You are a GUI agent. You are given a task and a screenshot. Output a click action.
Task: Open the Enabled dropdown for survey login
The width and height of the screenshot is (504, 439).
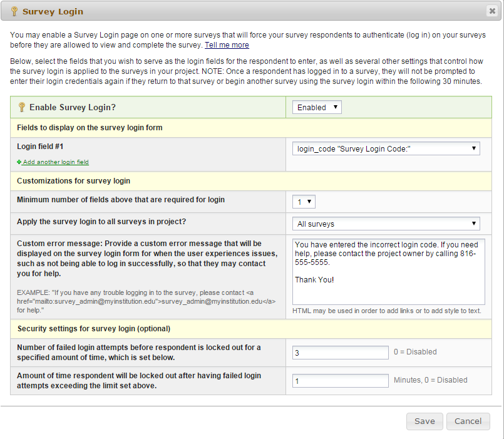(x=317, y=107)
